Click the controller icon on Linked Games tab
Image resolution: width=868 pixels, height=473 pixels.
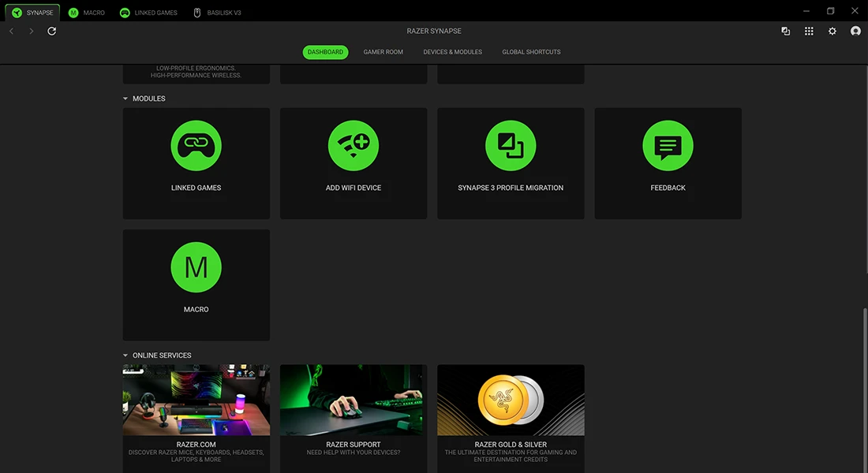tap(125, 13)
